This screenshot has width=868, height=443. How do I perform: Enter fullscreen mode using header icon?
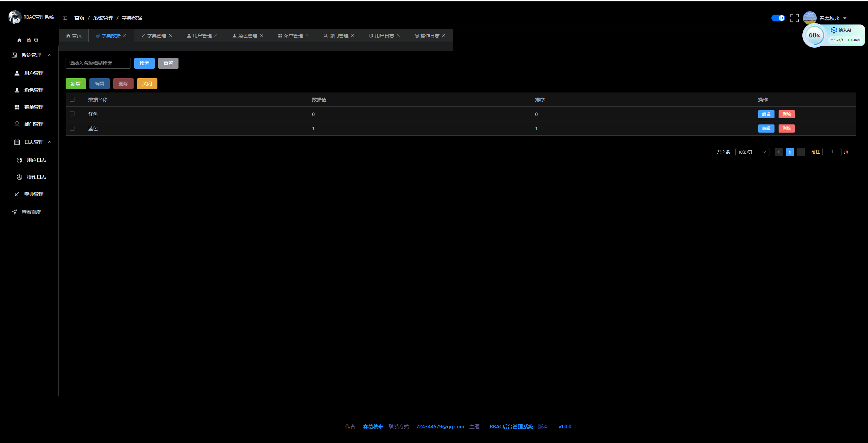794,18
